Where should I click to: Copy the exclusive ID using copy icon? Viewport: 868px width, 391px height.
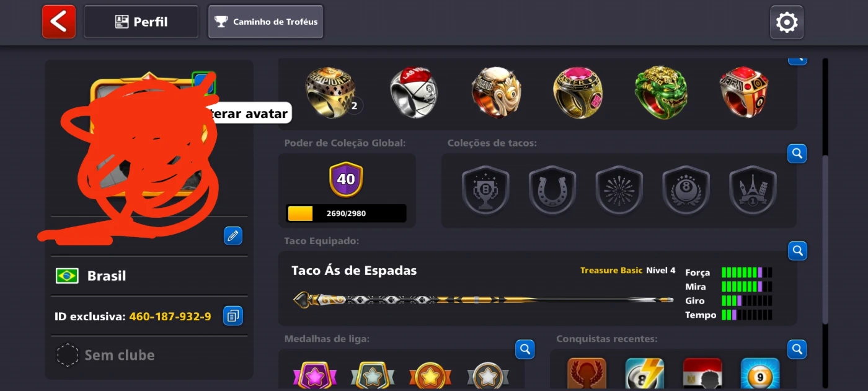pos(232,316)
